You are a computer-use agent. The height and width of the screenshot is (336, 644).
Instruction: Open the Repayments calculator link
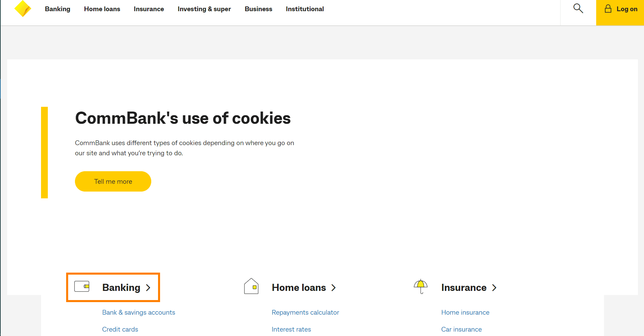click(x=305, y=312)
